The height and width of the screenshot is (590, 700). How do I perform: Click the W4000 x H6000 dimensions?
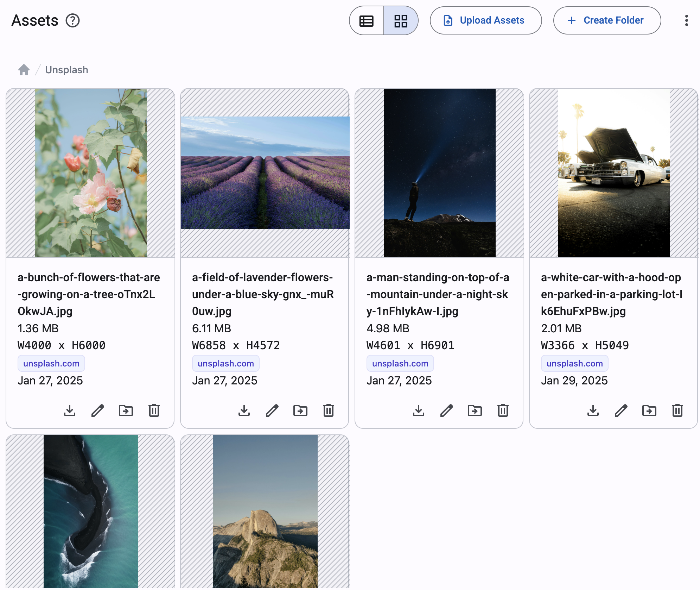click(62, 345)
